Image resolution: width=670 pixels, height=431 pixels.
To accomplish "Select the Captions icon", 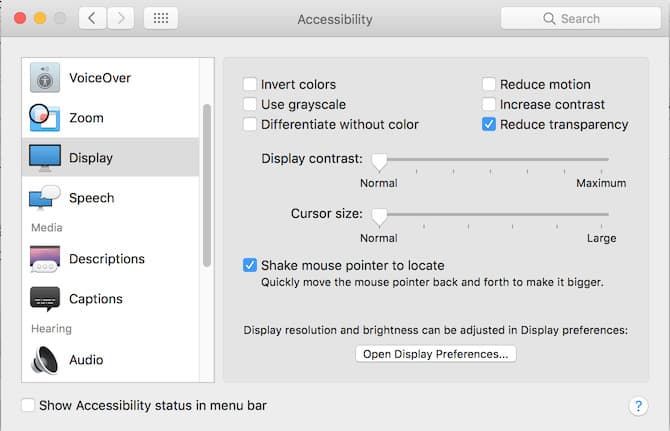I will point(45,299).
